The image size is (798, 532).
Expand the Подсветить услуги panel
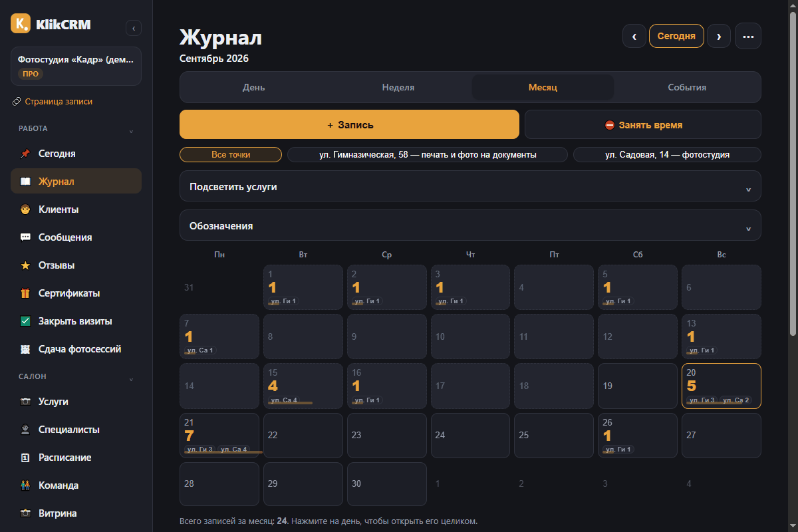pos(470,186)
